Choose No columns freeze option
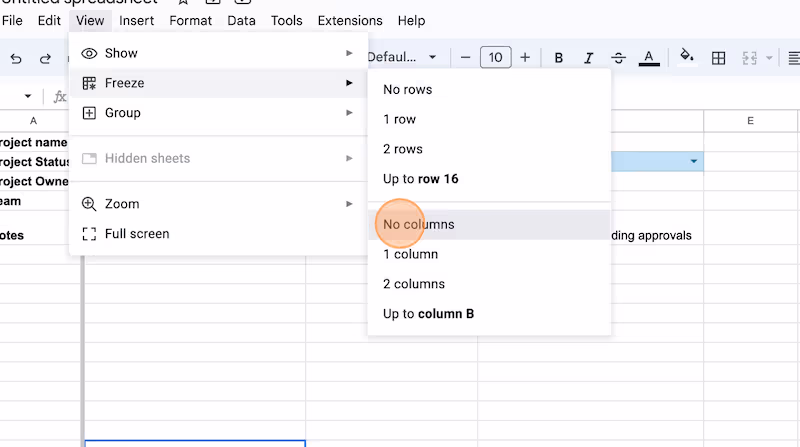Image resolution: width=800 pixels, height=447 pixels. point(489,225)
